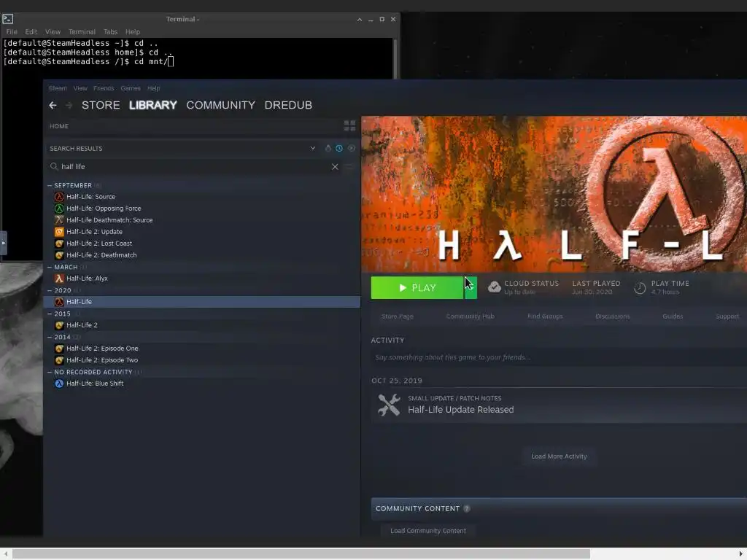Open the Friends menu

coord(104,88)
